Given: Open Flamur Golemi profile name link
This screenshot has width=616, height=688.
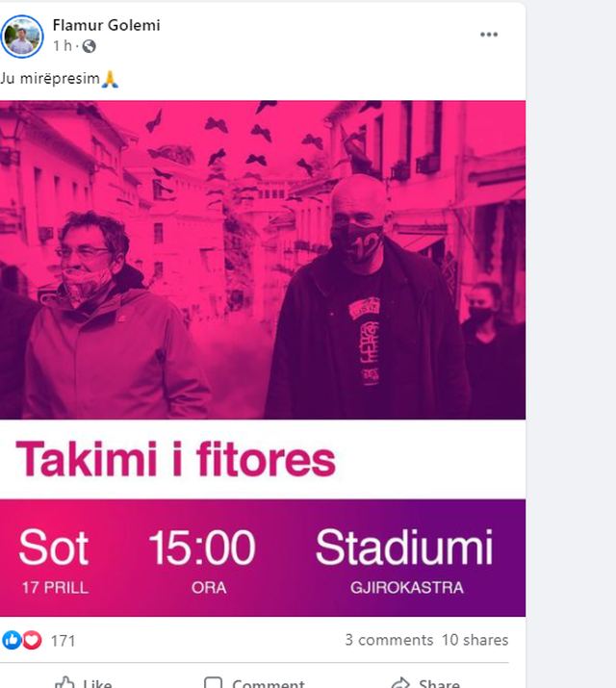Looking at the screenshot, I should (106, 25).
